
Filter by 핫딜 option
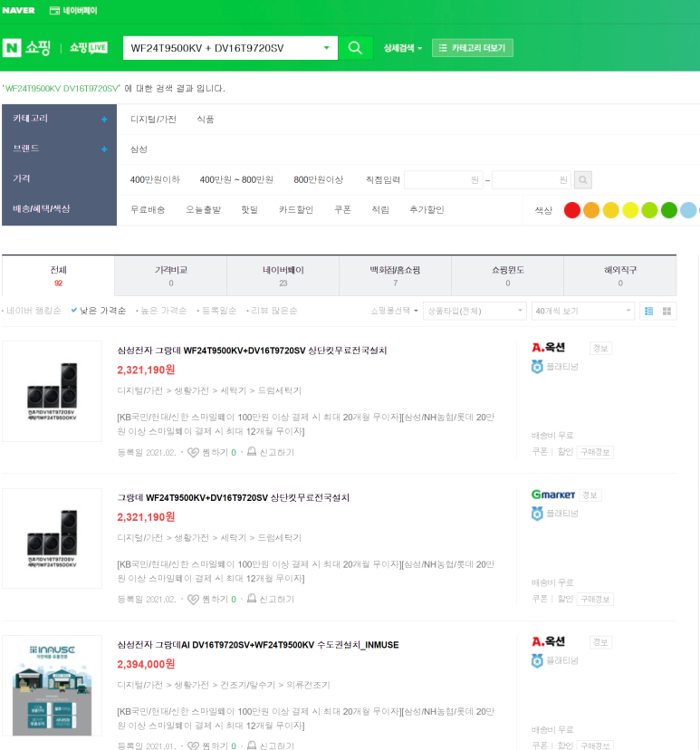click(249, 210)
